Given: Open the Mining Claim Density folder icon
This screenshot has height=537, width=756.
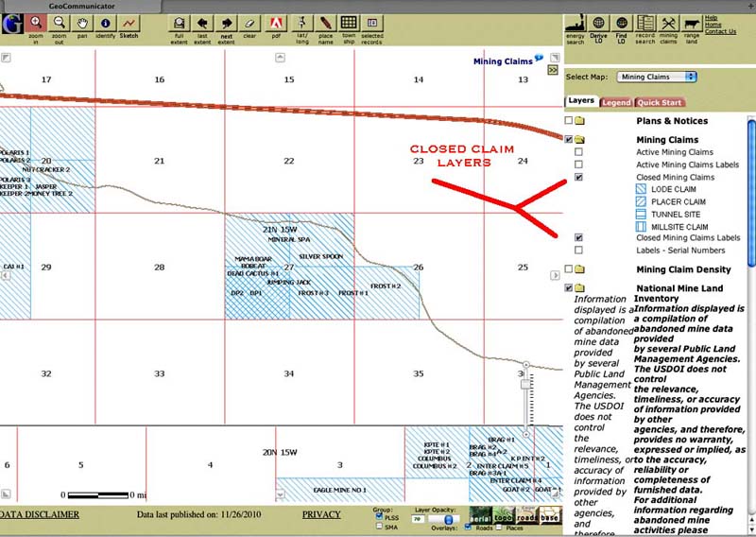Looking at the screenshot, I should pos(579,269).
